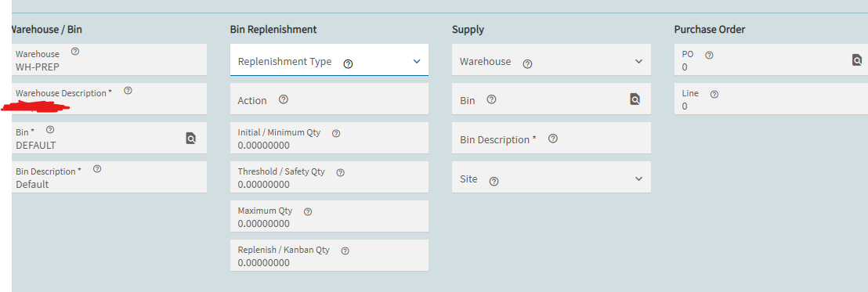Click help icon for Supply Bin Description
The height and width of the screenshot is (292, 868).
pos(552,139)
